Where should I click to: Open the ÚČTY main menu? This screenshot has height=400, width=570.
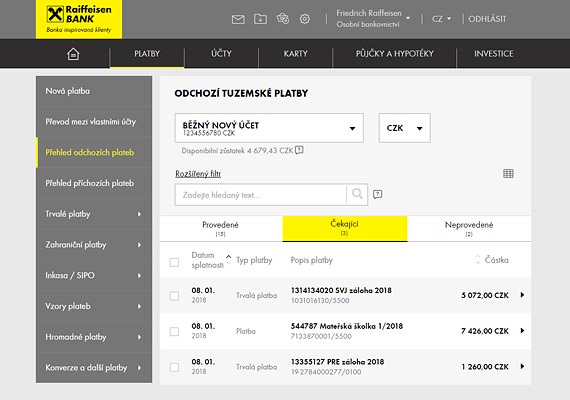[x=221, y=54]
